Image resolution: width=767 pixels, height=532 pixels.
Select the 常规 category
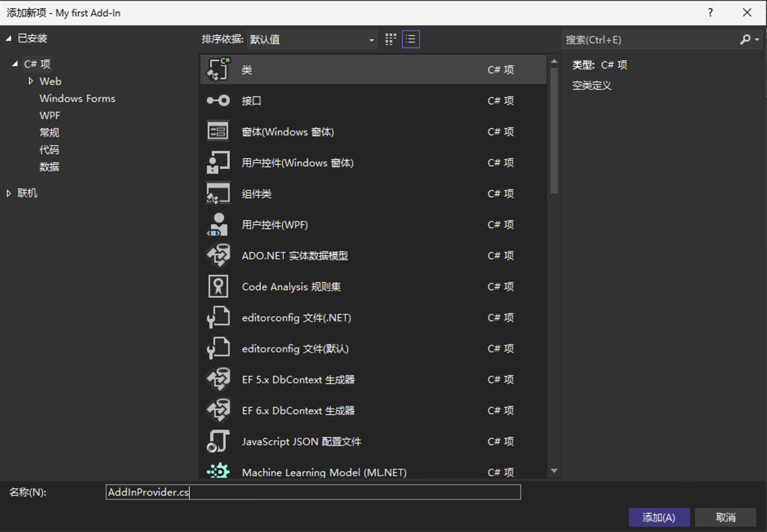(49, 132)
